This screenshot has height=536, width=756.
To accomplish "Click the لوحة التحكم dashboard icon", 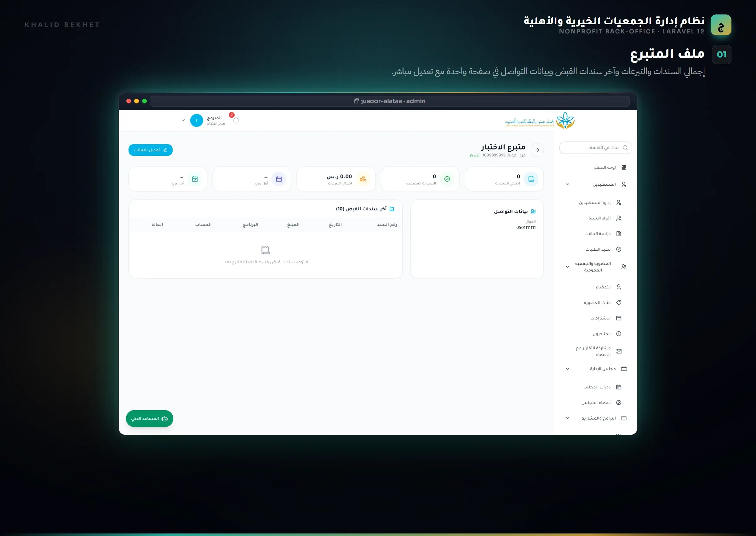I will point(624,167).
